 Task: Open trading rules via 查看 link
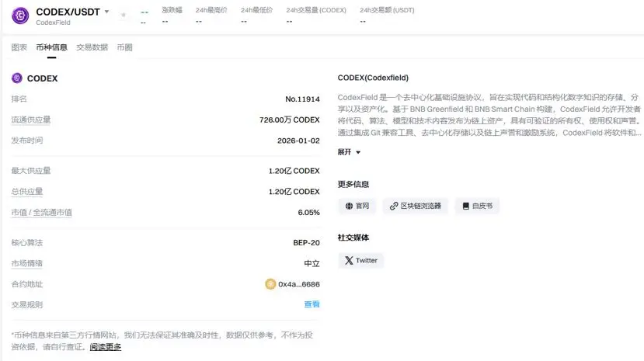point(312,304)
